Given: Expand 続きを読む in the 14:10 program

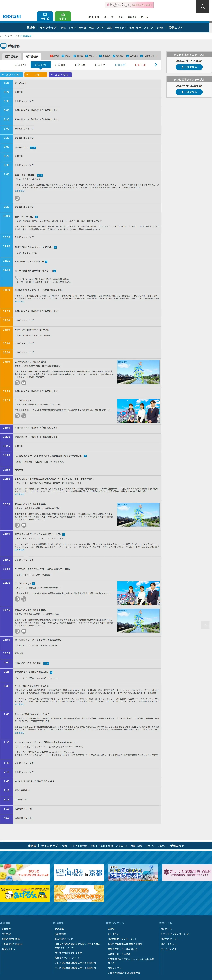Looking at the screenshot, I should [x=19, y=301].
